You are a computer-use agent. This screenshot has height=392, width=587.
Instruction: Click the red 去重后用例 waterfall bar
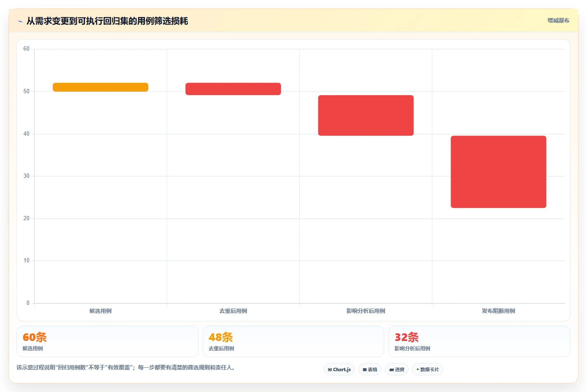tap(233, 89)
